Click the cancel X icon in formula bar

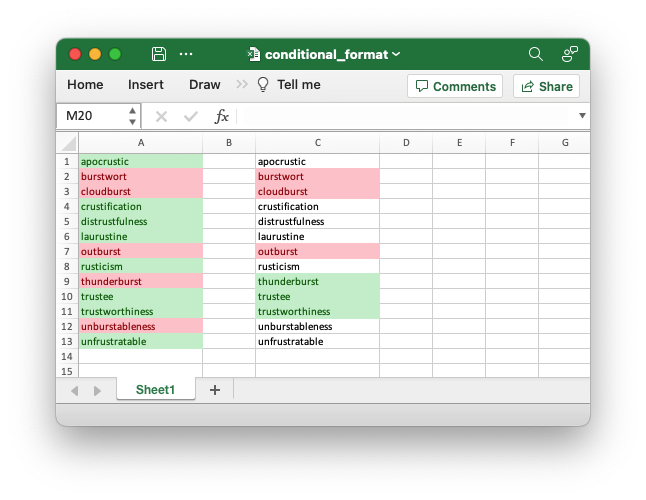(x=161, y=116)
